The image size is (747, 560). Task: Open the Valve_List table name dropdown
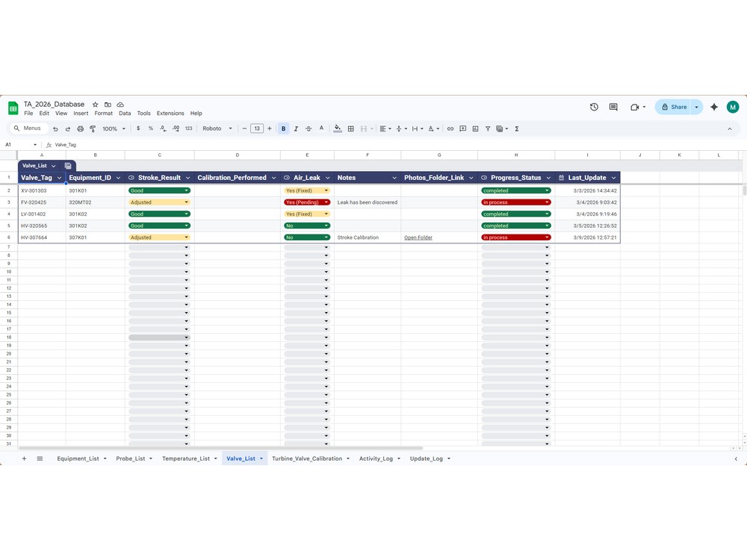pos(53,166)
